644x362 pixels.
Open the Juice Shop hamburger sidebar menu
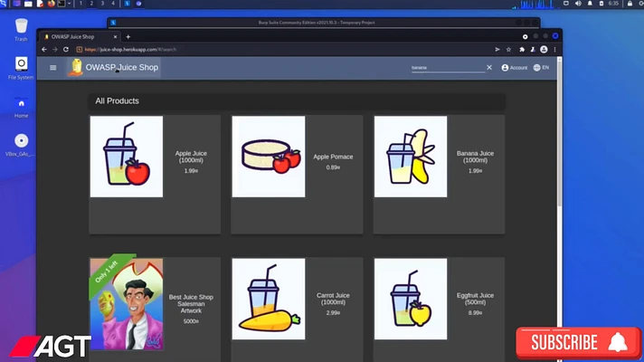pyautogui.click(x=53, y=68)
